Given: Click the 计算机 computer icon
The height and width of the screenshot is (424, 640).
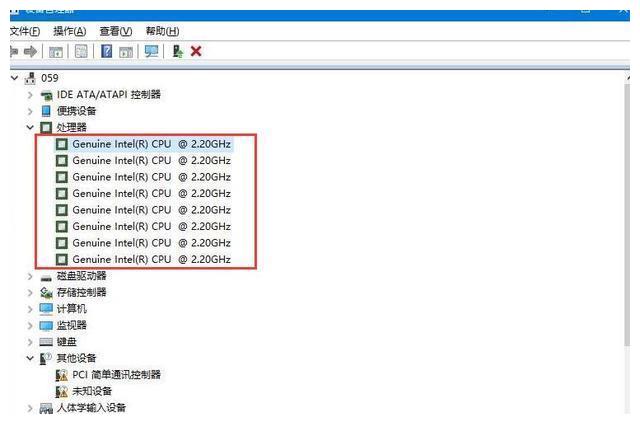Looking at the screenshot, I should [46, 309].
